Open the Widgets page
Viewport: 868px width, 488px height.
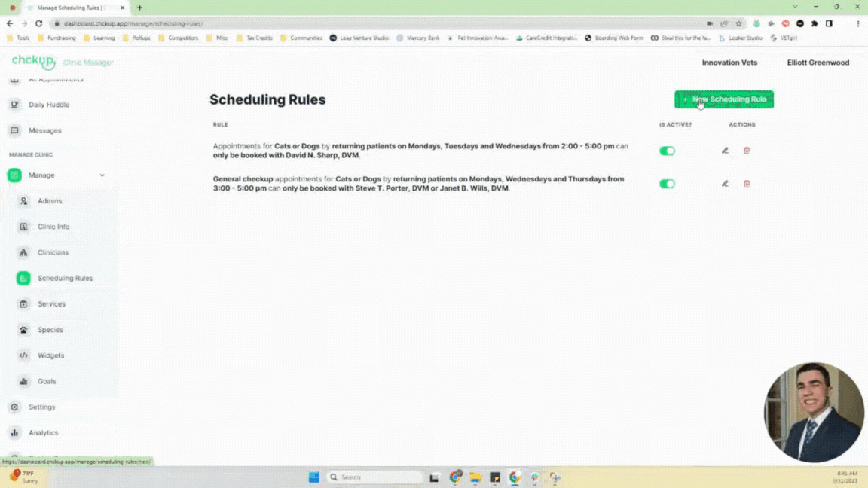[51, 355]
